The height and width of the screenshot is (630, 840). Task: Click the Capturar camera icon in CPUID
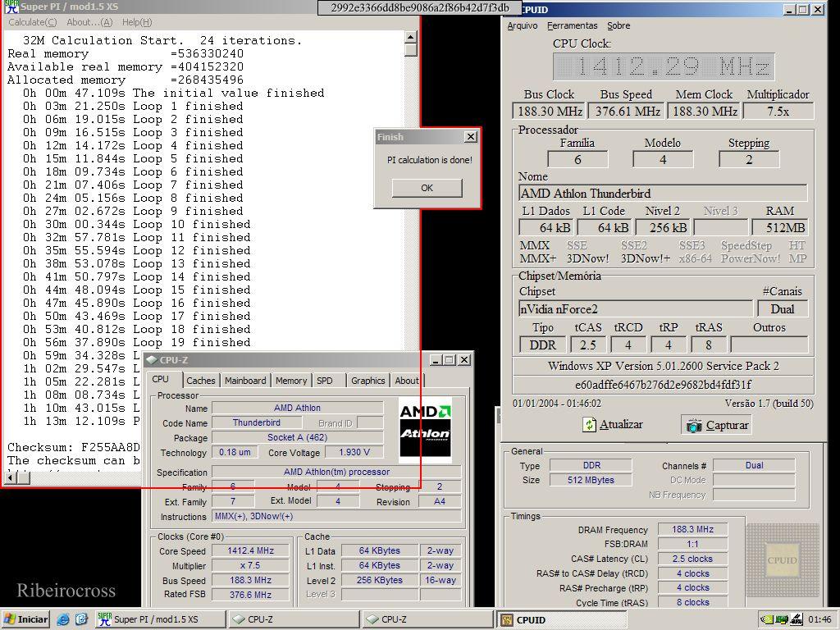tap(694, 426)
